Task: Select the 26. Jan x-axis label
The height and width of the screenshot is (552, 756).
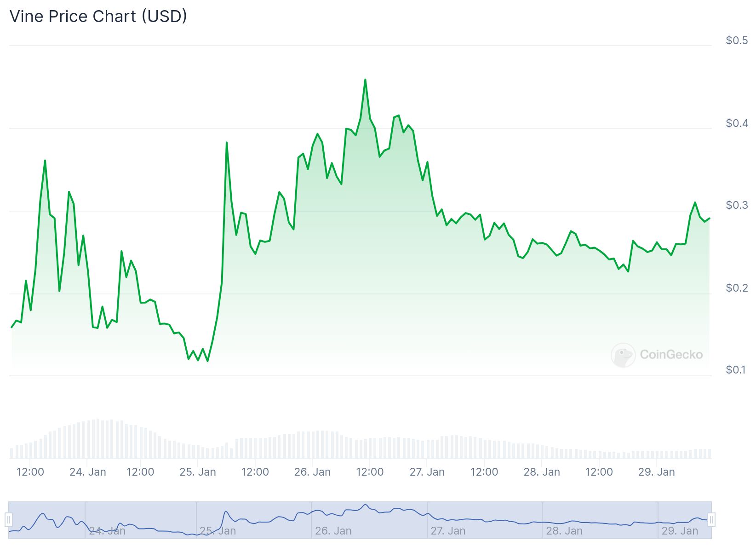Action: click(x=312, y=472)
